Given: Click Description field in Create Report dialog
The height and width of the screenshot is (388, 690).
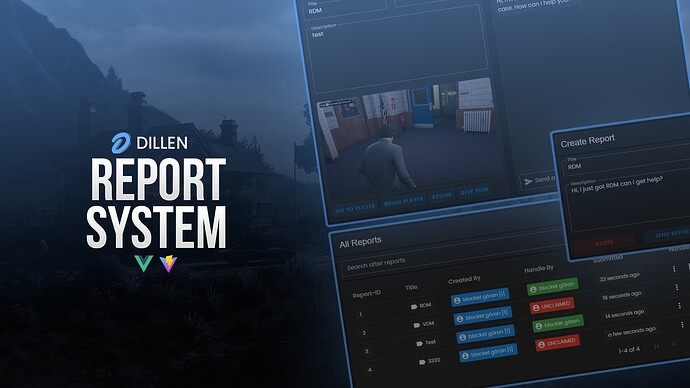Looking at the screenshot, I should 628,201.
